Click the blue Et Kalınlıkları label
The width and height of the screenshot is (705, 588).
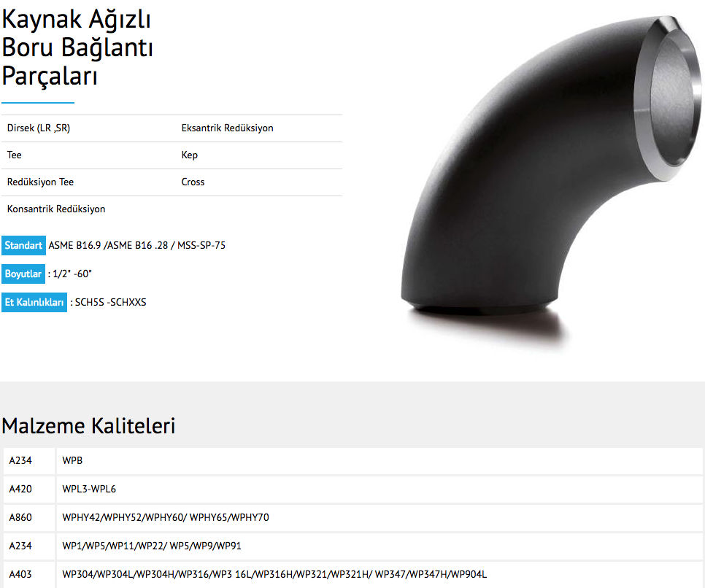click(34, 302)
